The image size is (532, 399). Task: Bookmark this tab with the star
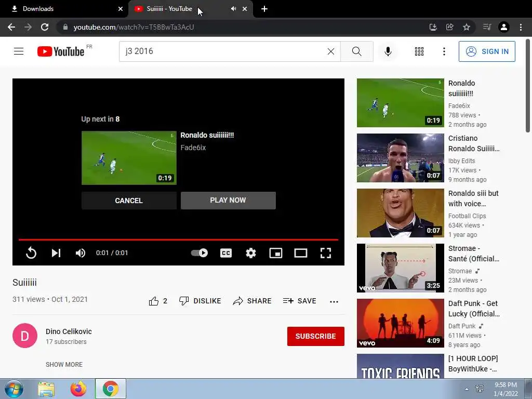[x=467, y=27]
